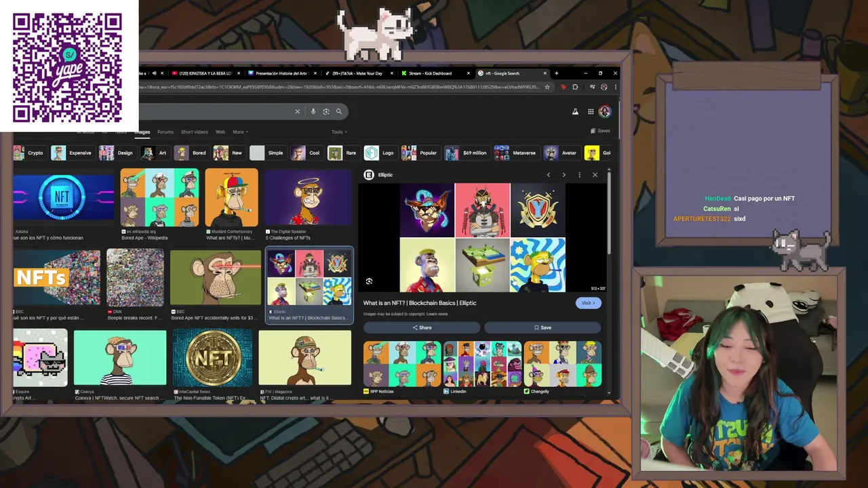The height and width of the screenshot is (488, 868).
Task: Show previous image in preview panel
Action: point(549,175)
